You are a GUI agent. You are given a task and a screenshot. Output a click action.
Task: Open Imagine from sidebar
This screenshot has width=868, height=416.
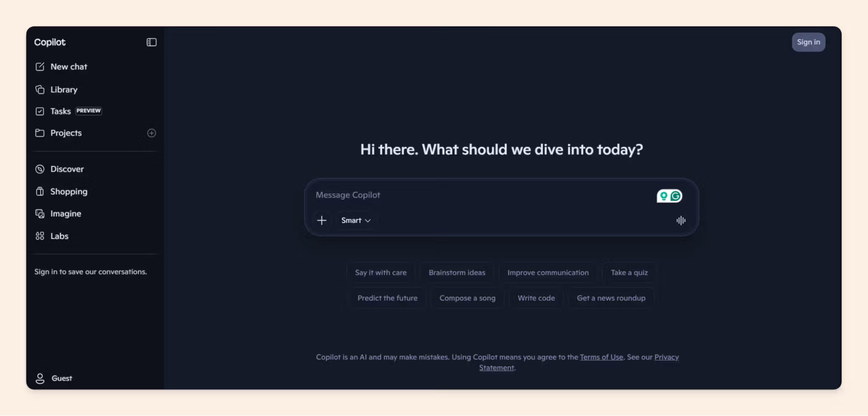tap(66, 214)
